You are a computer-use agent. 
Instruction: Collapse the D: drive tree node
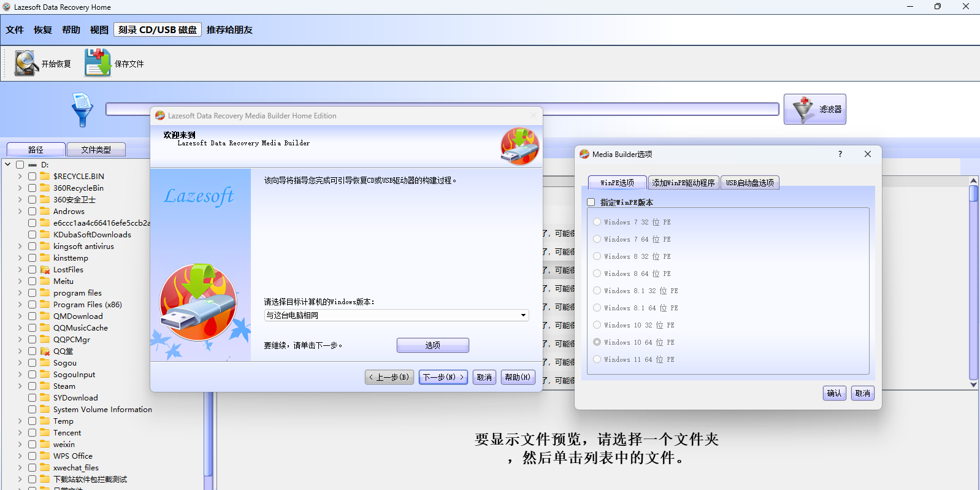pyautogui.click(x=7, y=164)
